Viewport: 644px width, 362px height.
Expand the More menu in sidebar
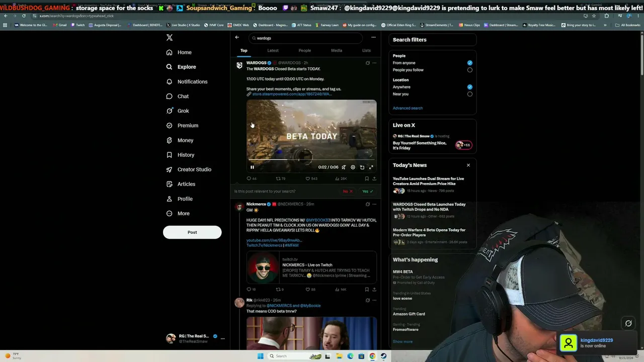click(178, 213)
